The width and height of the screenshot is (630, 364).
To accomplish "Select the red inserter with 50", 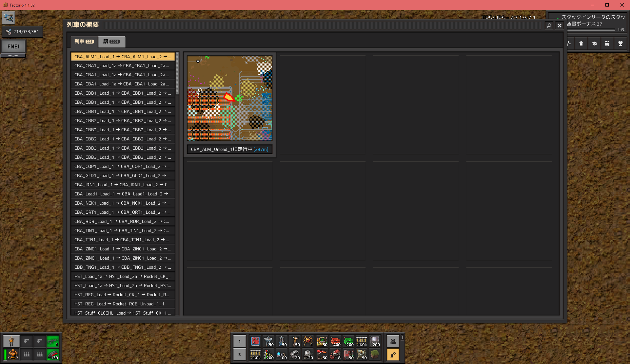I will 322,355.
